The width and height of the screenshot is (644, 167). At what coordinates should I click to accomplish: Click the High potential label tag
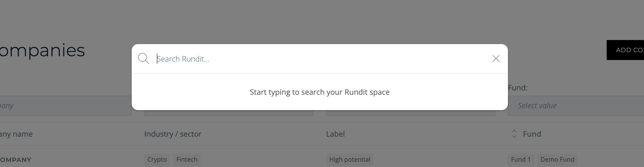[x=350, y=159]
